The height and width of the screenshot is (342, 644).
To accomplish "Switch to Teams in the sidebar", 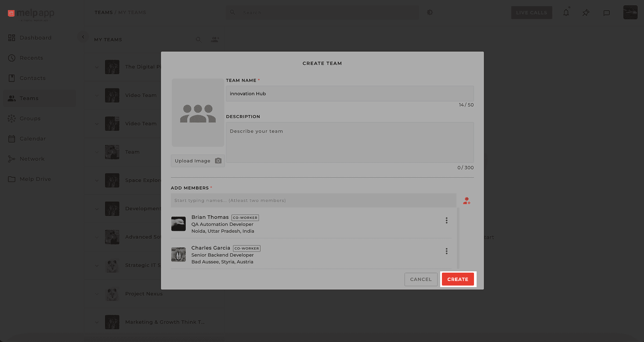I will pos(11,98).
